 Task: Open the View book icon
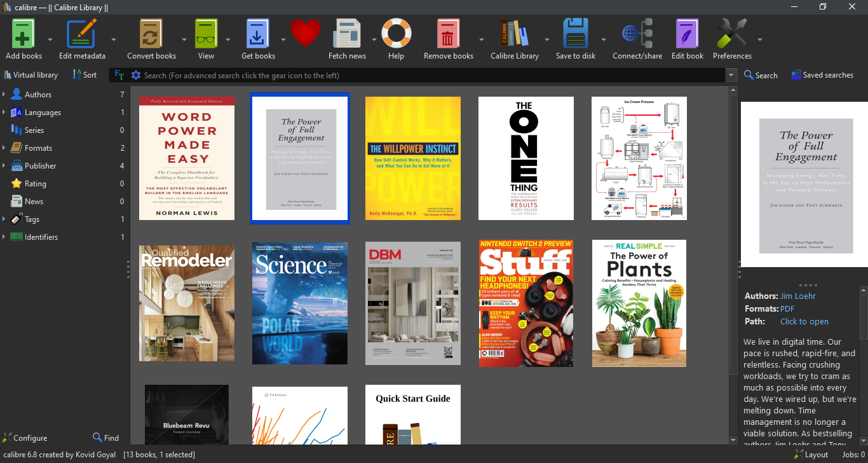click(x=206, y=32)
